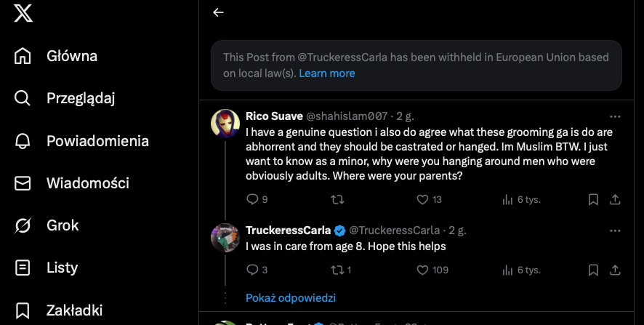Toggle bookmark on TruckeressCarla's reply
Image resolution: width=644 pixels, height=325 pixels.
pyautogui.click(x=593, y=270)
